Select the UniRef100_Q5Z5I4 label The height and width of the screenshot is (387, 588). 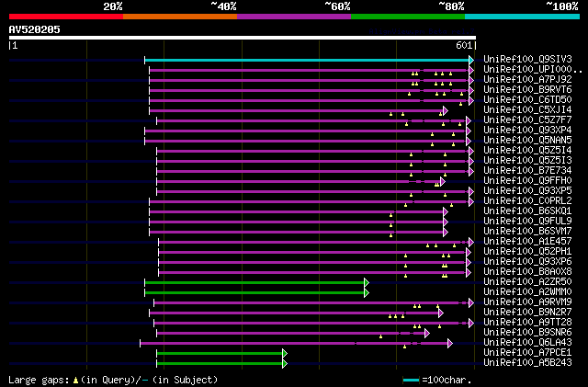point(527,151)
